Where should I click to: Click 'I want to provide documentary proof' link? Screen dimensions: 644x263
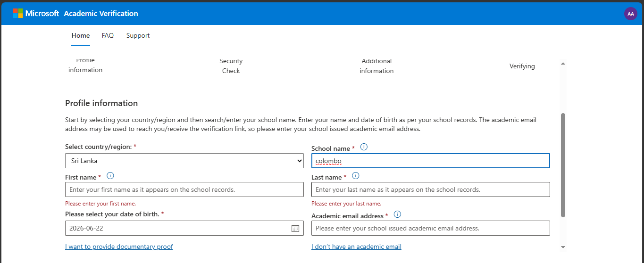point(119,247)
